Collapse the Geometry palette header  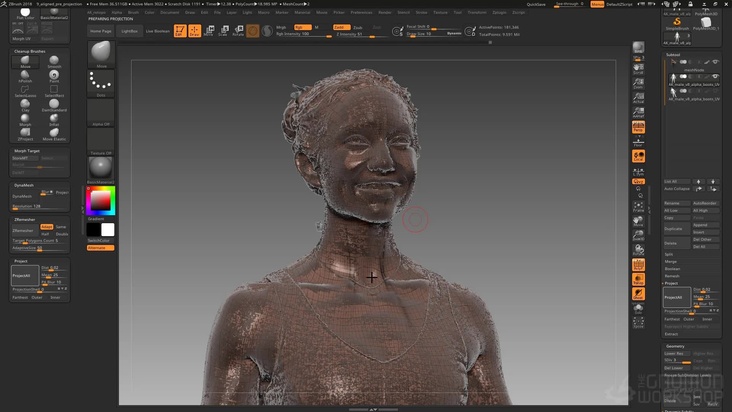675,346
